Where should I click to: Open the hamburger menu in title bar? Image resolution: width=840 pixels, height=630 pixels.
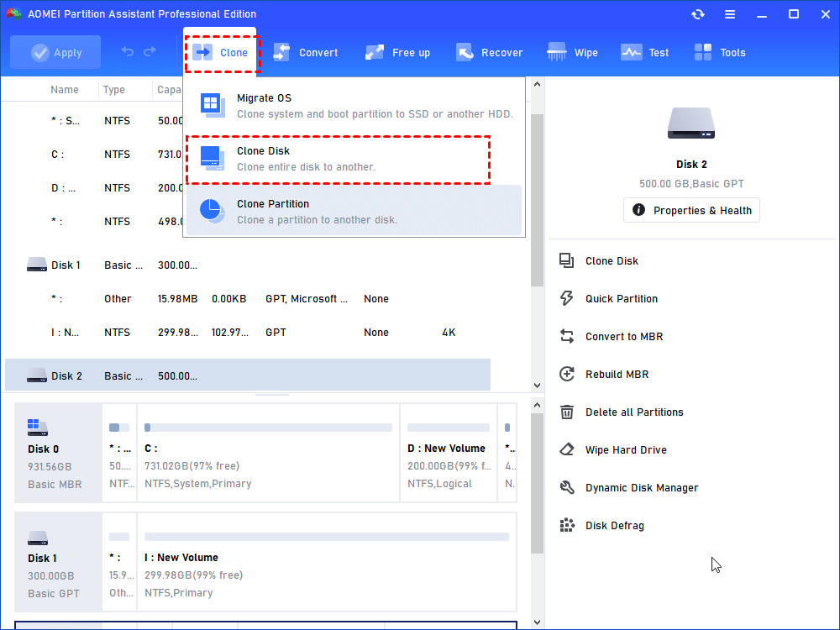(x=730, y=14)
